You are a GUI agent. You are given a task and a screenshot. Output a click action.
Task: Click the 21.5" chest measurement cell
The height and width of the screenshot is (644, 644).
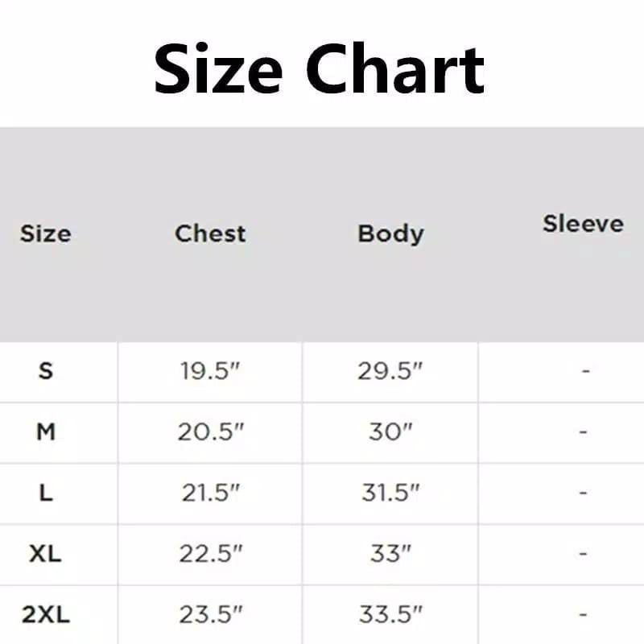click(210, 493)
